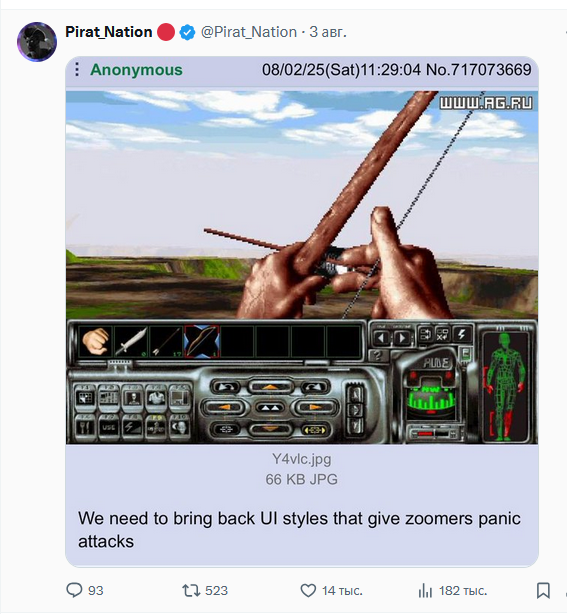
Task: Open the Pirat_Nation profile avatar
Action: point(37,42)
